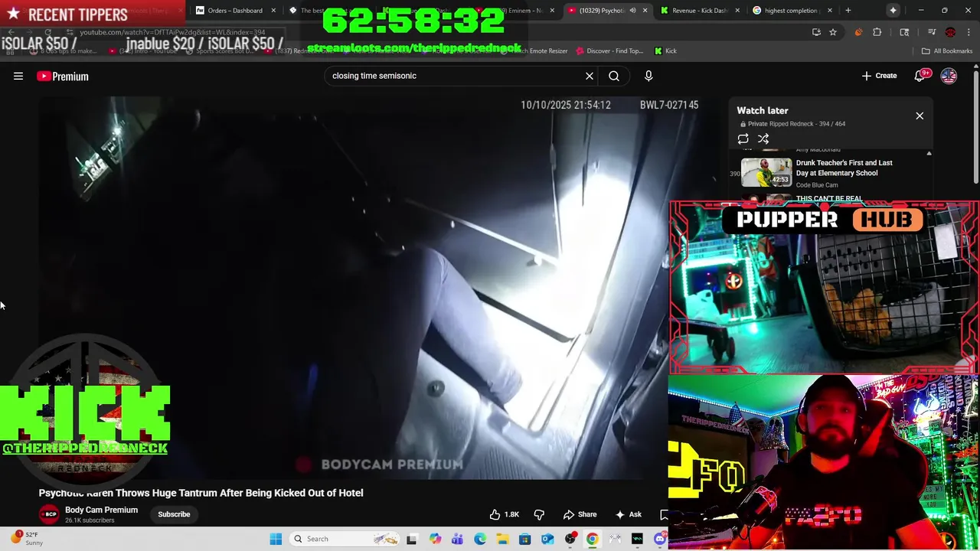Open YouTube notifications bell
980x551 pixels.
921,76
